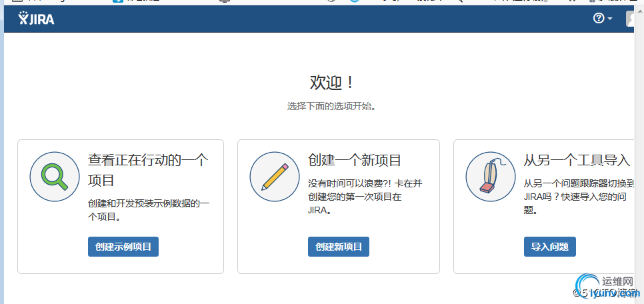Click the 欢迎！ title text
Image resolution: width=644 pixels, height=304 pixels.
332,83
